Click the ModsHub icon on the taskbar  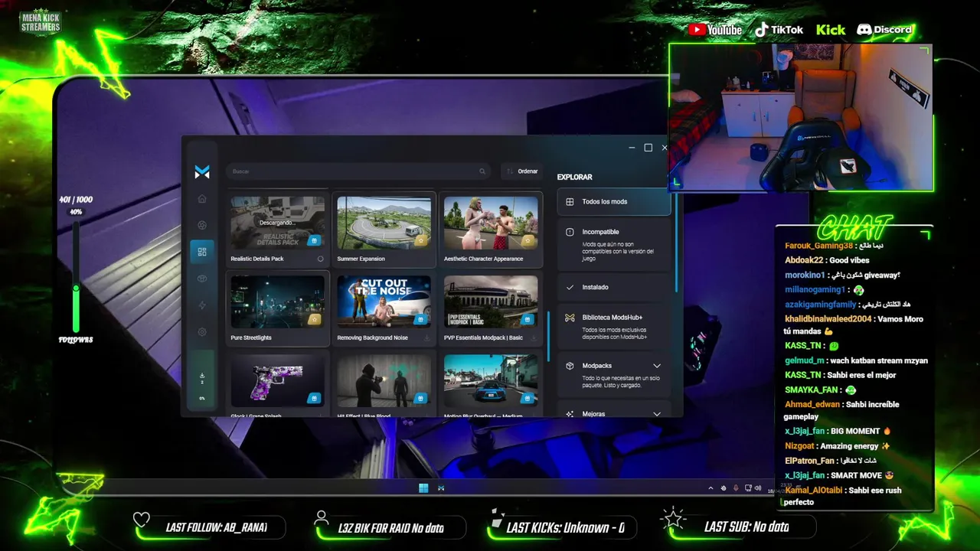pos(441,488)
